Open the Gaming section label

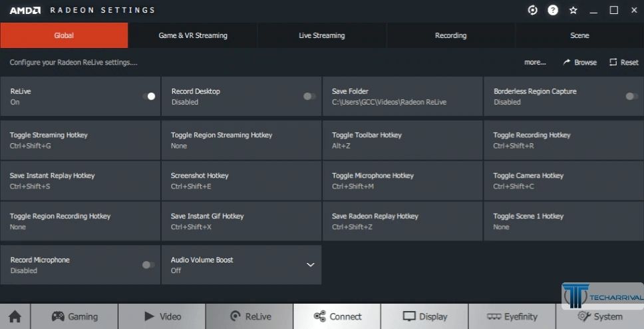click(x=83, y=316)
